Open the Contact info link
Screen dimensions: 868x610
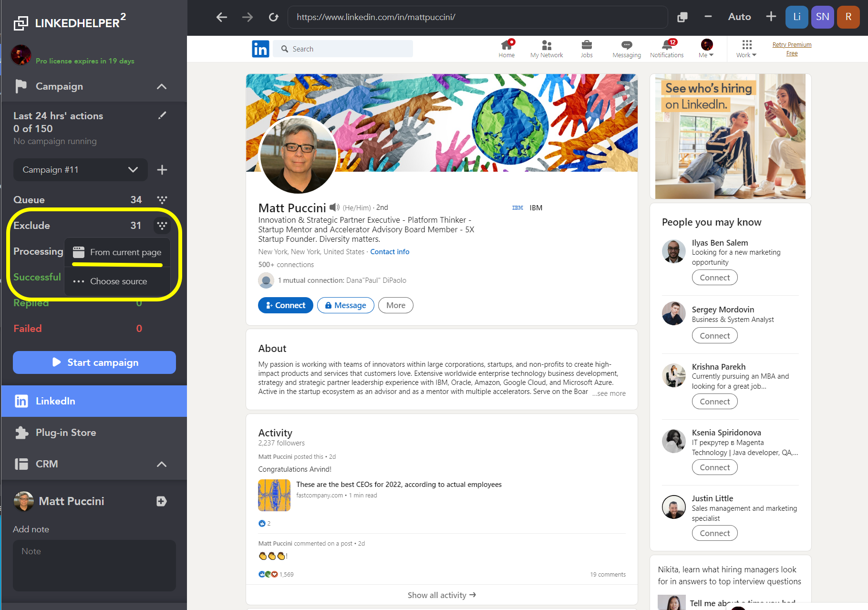(390, 252)
